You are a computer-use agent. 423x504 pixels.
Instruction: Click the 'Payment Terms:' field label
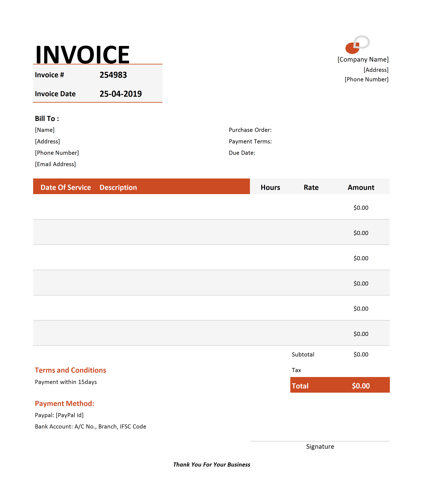pyautogui.click(x=250, y=141)
